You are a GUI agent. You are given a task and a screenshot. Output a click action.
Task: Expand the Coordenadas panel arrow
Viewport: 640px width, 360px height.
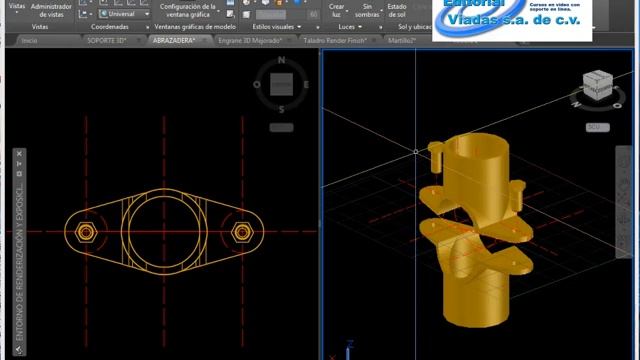pos(147,27)
